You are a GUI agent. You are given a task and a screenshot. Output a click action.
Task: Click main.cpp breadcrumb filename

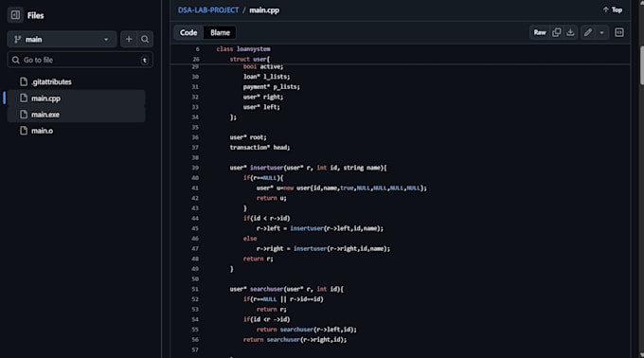pos(264,10)
